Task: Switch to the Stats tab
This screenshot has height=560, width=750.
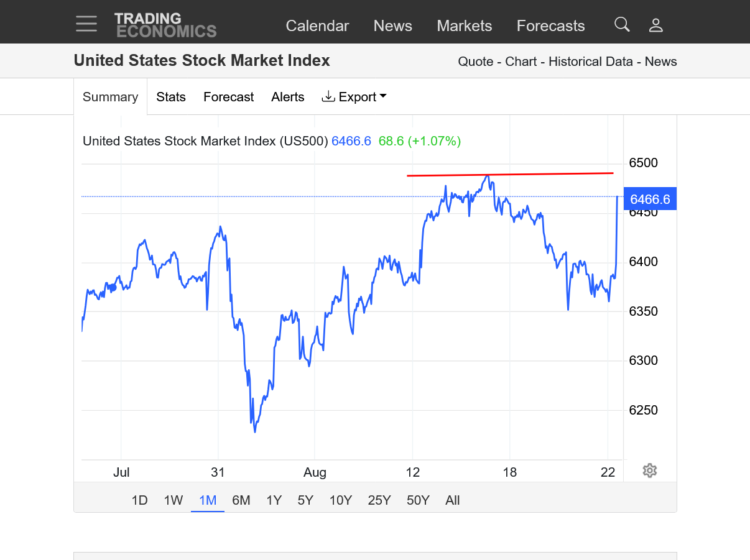Action: click(171, 97)
